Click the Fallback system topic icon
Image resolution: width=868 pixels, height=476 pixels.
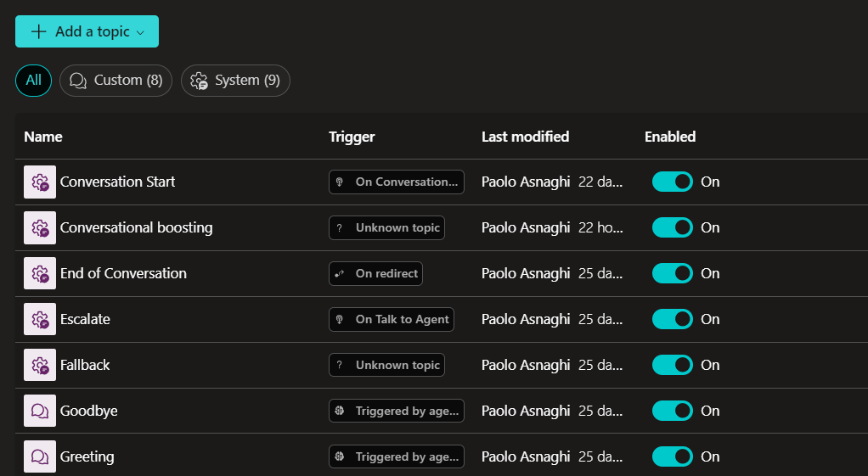[x=40, y=365]
